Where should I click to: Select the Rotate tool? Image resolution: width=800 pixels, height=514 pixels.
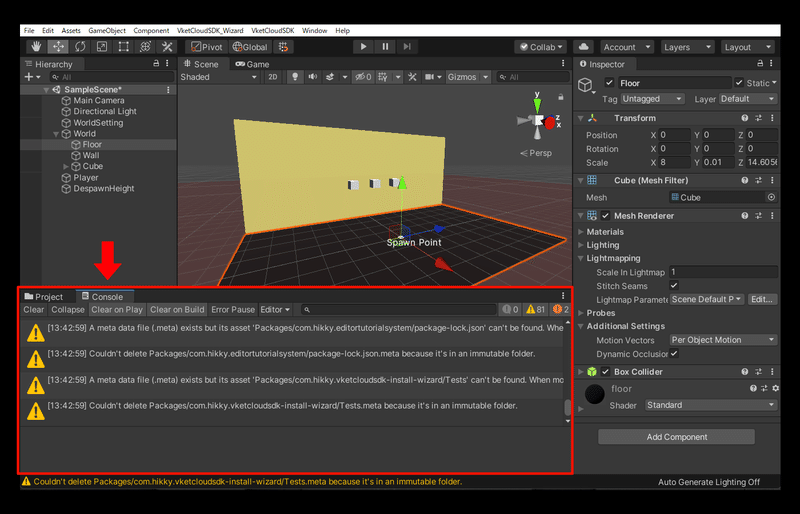click(80, 47)
